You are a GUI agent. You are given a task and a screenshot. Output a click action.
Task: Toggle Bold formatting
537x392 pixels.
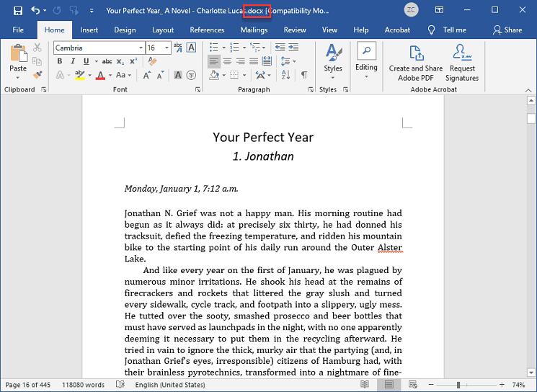(60, 61)
